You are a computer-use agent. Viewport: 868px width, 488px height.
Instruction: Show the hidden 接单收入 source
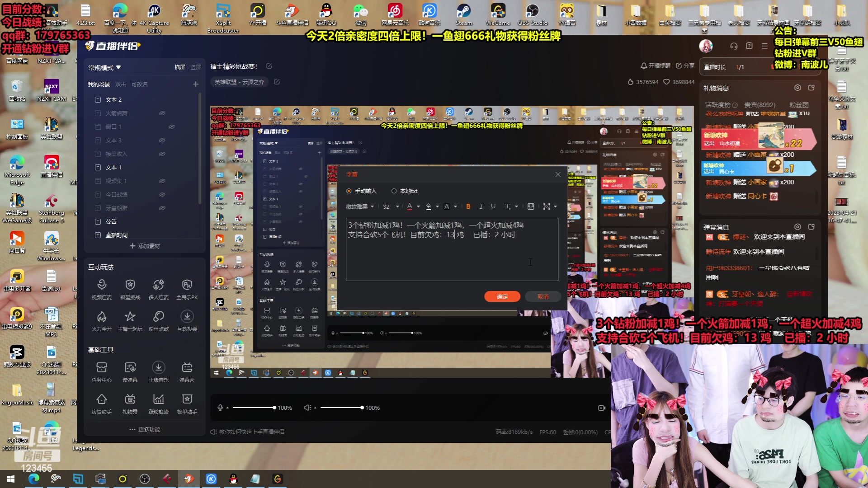tap(162, 154)
